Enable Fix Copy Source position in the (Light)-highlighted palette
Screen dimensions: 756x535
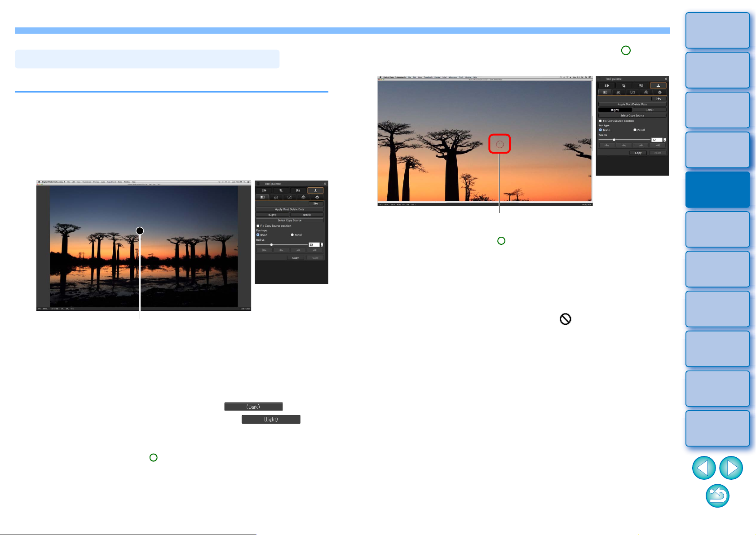[601, 121]
